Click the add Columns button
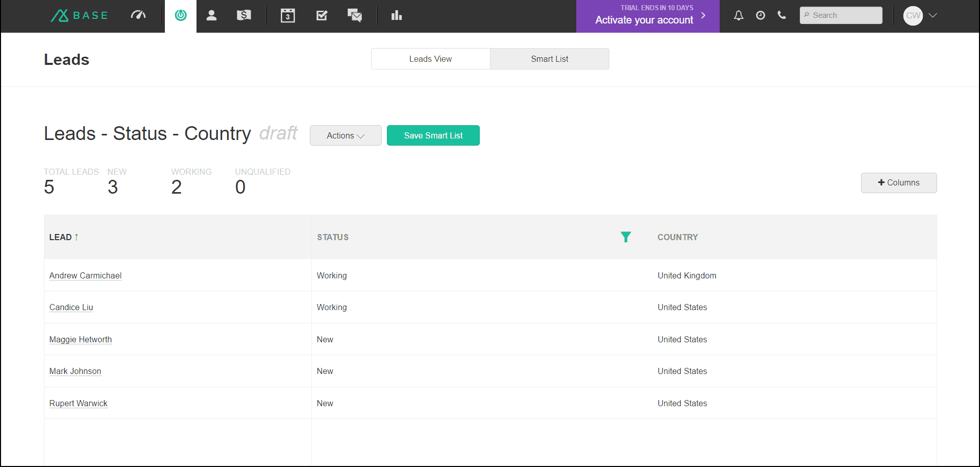 coord(899,183)
